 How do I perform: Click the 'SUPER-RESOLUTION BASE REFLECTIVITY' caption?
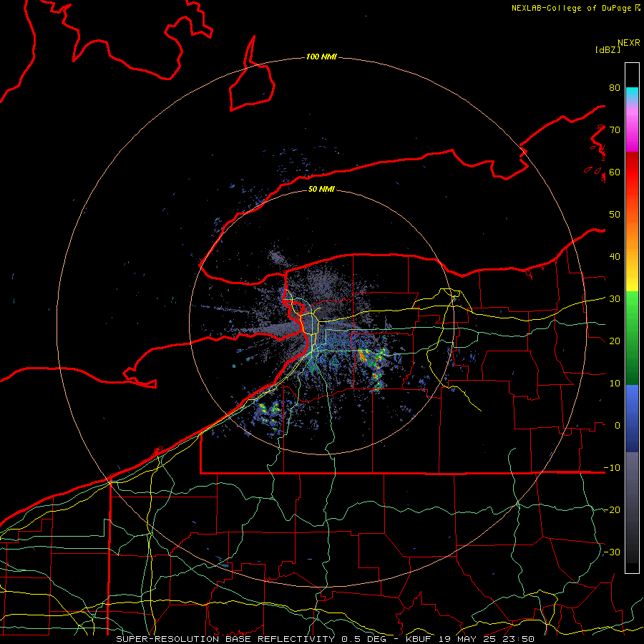click(225, 639)
